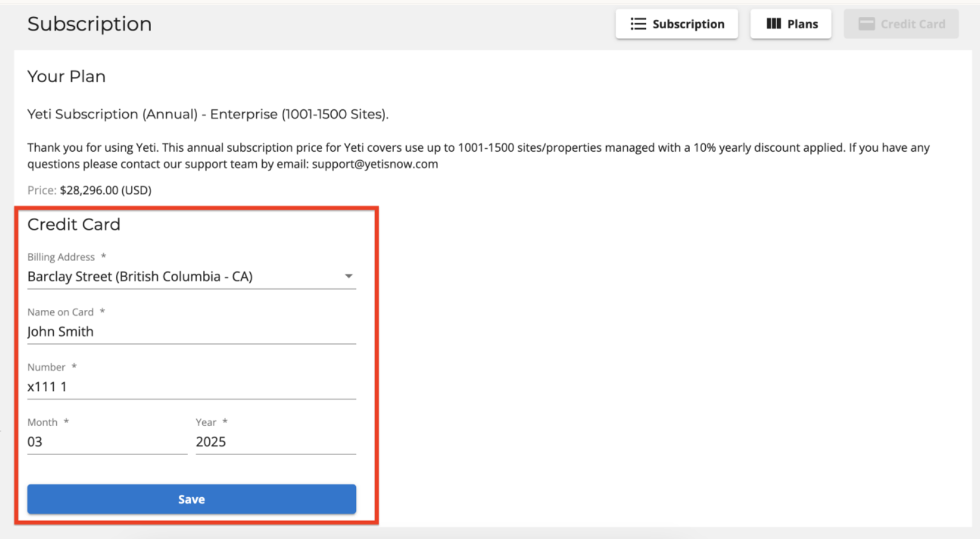
Task: Click the Billing Address label
Action: pos(61,257)
